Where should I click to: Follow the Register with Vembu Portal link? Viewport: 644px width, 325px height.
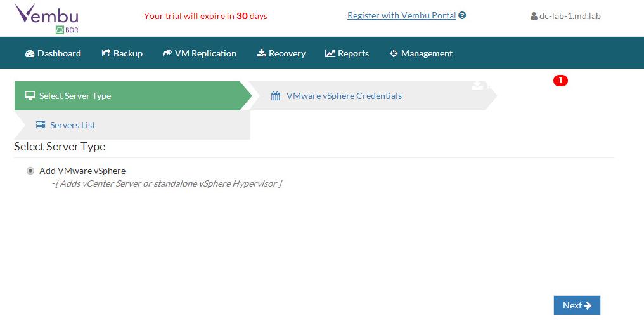[401, 15]
